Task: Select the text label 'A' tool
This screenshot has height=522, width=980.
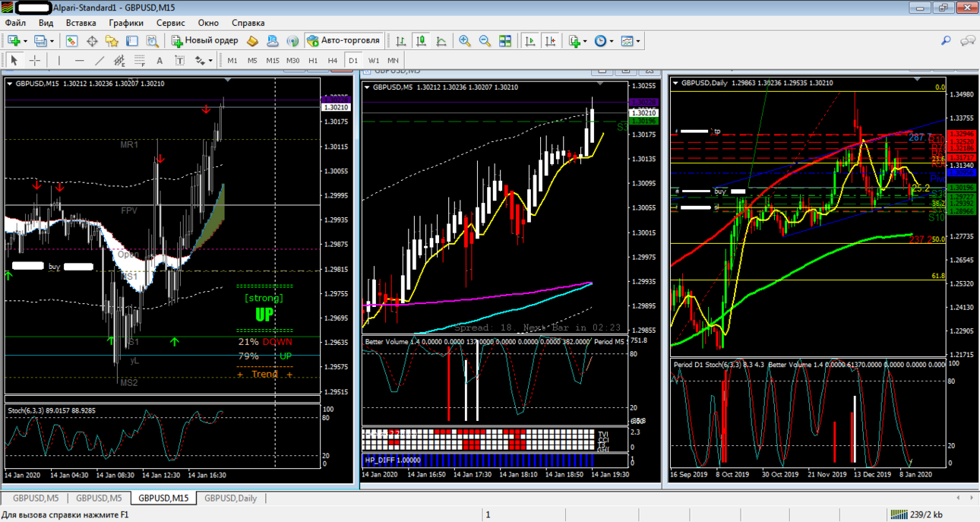Action: tap(160, 61)
